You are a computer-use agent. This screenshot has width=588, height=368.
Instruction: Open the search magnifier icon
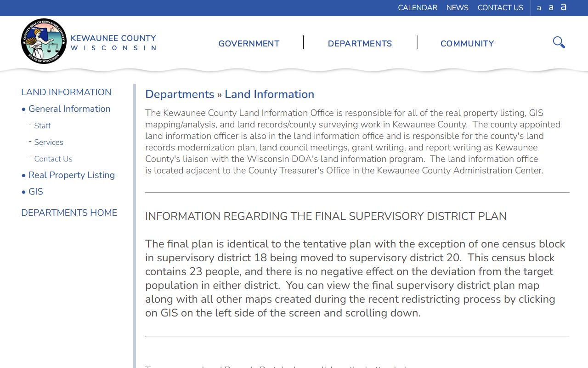pyautogui.click(x=559, y=42)
